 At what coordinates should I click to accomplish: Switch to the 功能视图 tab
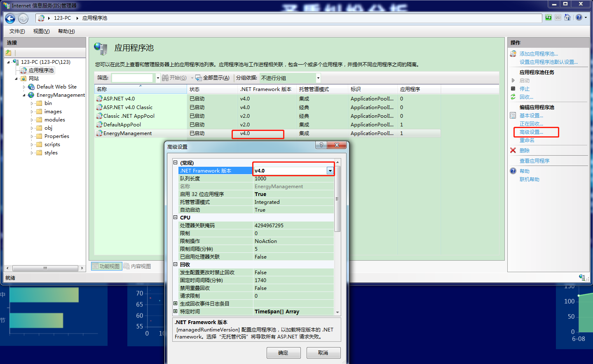click(x=106, y=266)
